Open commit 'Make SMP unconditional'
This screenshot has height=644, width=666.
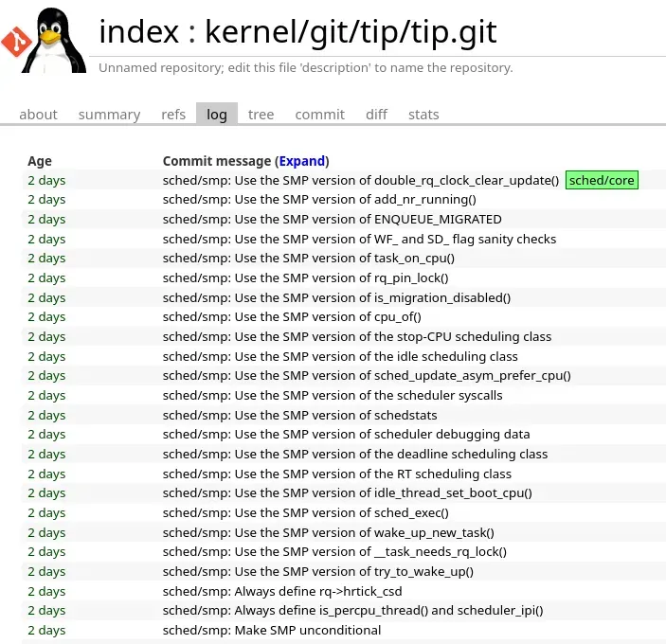(271, 630)
